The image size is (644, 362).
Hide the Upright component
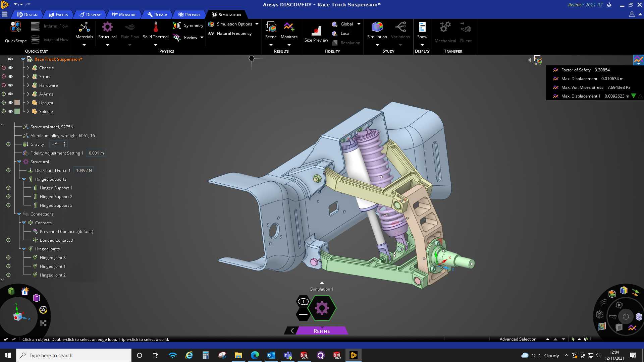pyautogui.click(x=10, y=103)
